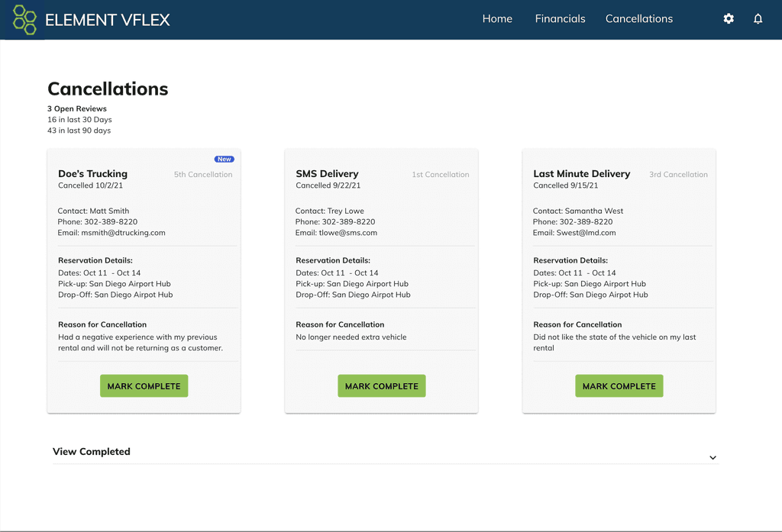Click the Doe's Trucking card title
This screenshot has width=782, height=532.
click(x=92, y=173)
